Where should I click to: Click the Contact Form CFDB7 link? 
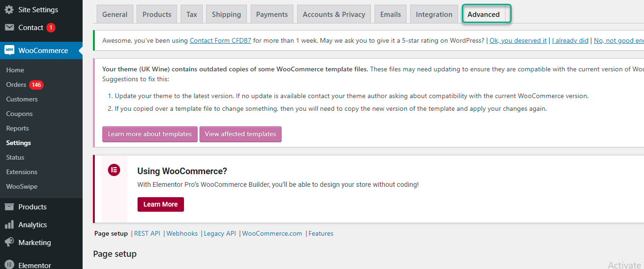coord(220,40)
